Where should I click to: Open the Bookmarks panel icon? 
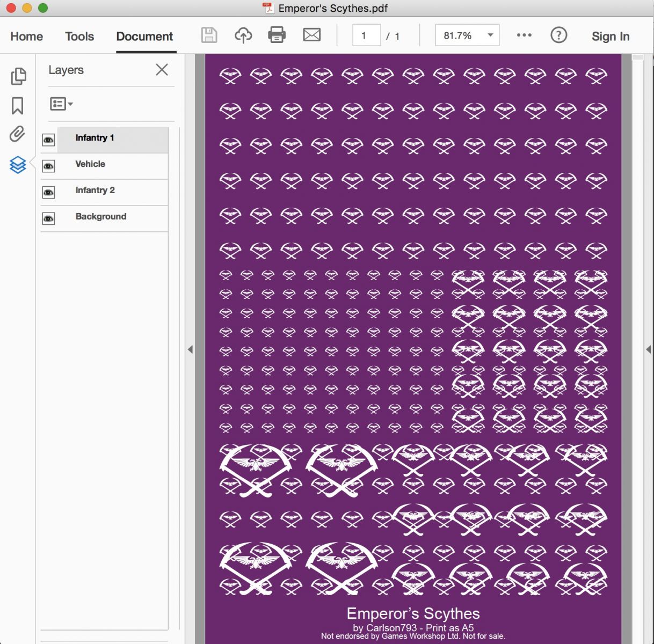tap(17, 106)
